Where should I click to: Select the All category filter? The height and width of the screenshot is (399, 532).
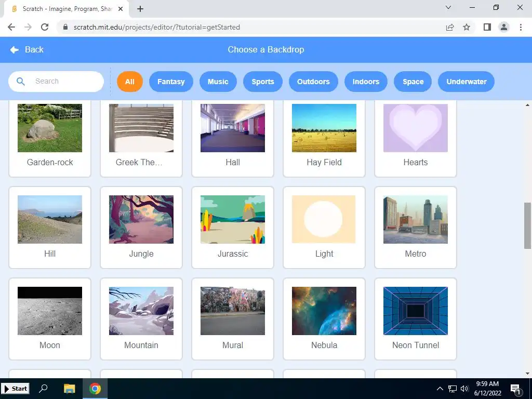point(129,82)
